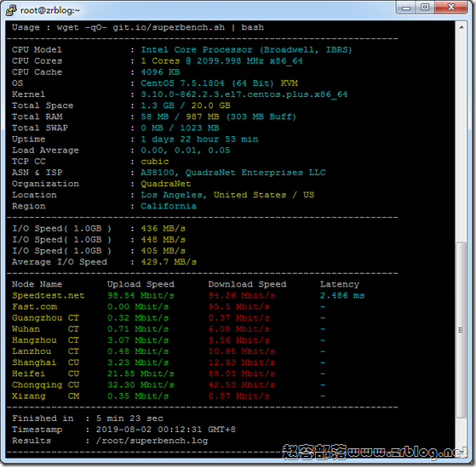
Task: Click the Fast.com node name
Action: click(34, 306)
